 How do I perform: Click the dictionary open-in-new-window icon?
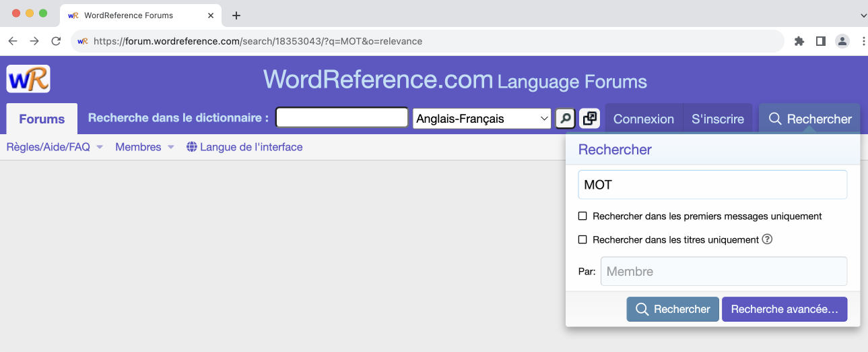pos(589,119)
